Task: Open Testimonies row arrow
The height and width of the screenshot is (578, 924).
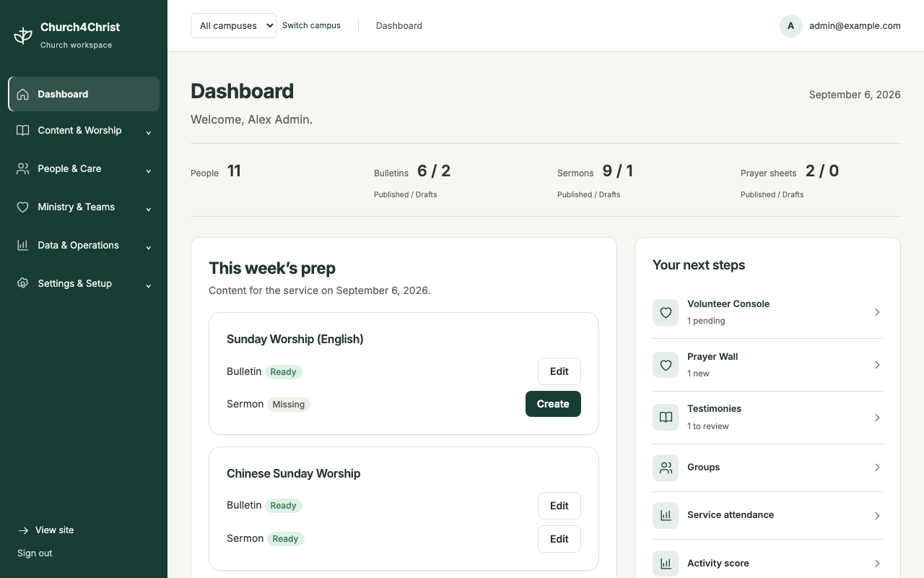Action: pos(877,418)
